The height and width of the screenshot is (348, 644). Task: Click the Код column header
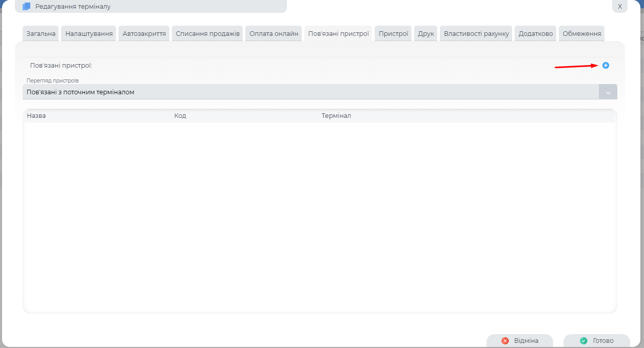(x=180, y=116)
